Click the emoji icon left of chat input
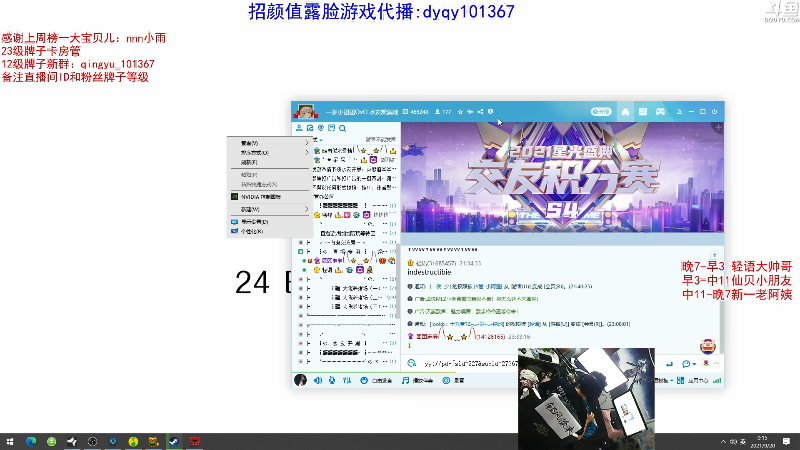The width and height of the screenshot is (800, 450). pos(412,363)
